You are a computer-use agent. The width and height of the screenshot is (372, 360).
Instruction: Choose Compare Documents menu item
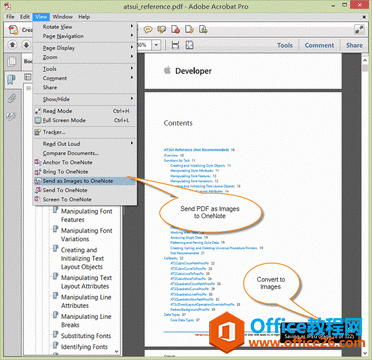(85, 153)
